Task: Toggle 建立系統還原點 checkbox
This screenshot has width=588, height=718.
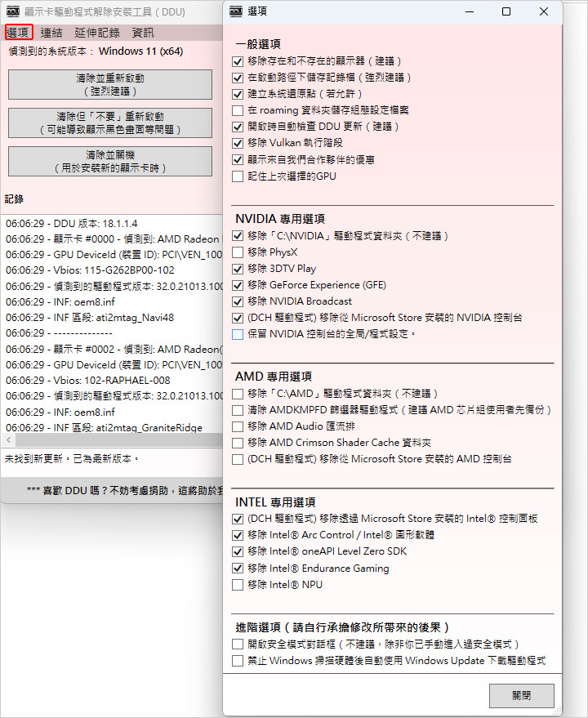Action: point(237,94)
